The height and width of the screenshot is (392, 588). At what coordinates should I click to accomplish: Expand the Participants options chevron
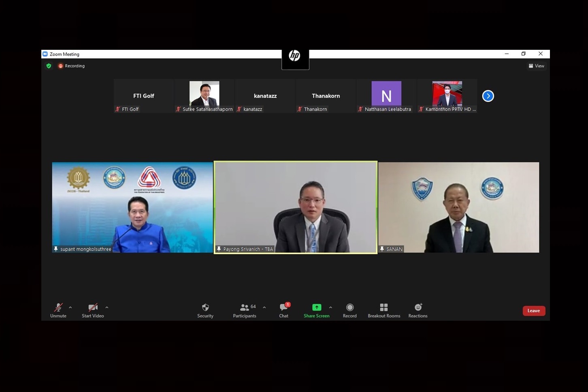[x=264, y=307]
